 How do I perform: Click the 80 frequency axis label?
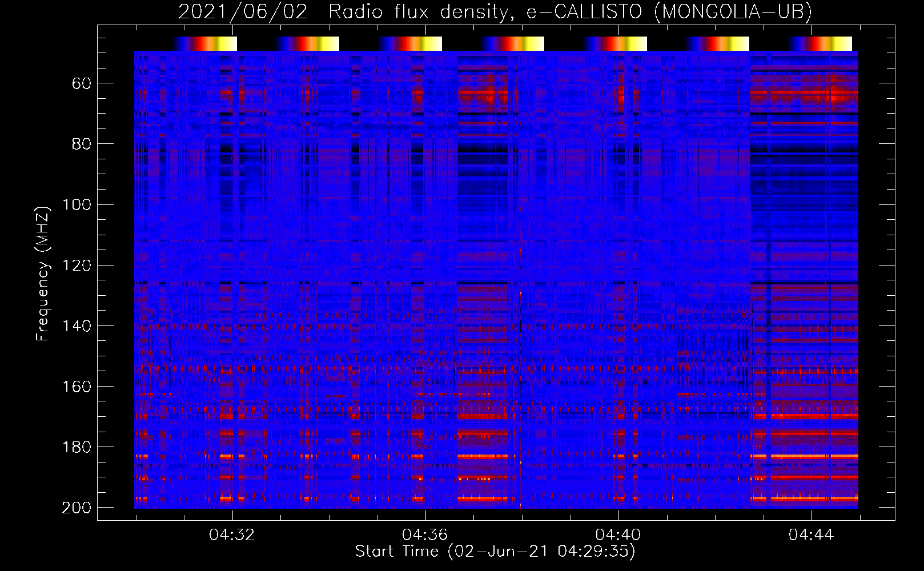point(82,144)
